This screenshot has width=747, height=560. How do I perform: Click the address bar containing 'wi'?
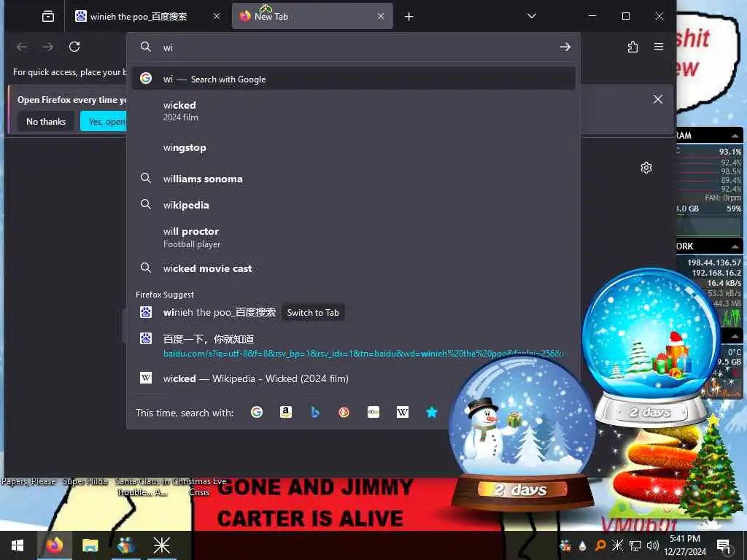coord(355,47)
